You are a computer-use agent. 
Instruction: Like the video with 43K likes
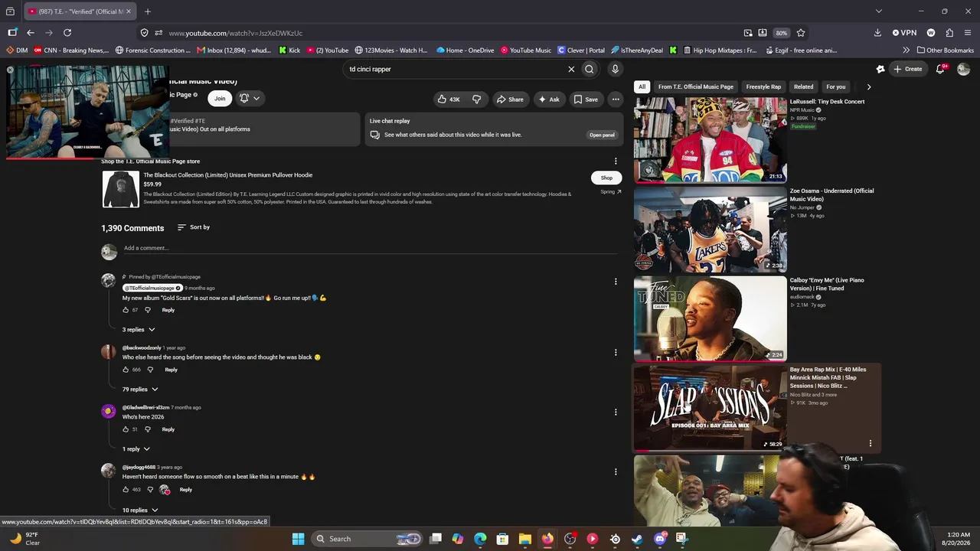(449, 99)
